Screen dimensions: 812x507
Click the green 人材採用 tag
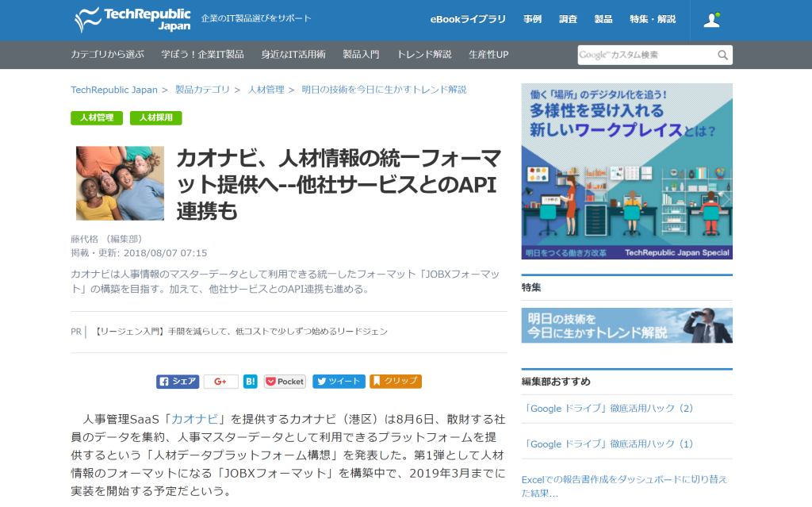point(156,117)
